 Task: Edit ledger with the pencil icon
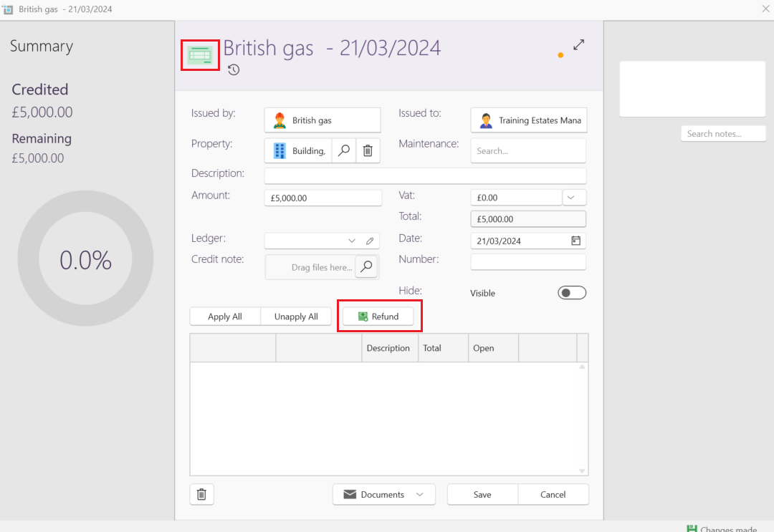click(370, 241)
